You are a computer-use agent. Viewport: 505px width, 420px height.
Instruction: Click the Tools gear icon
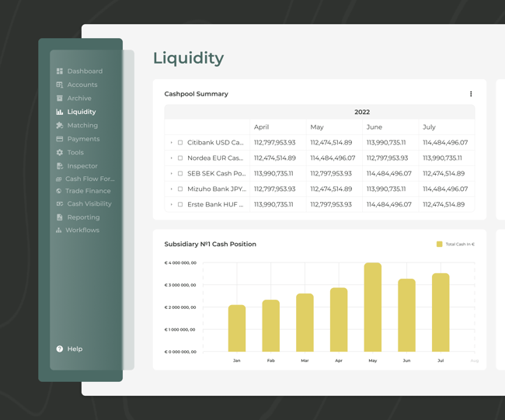coord(60,153)
